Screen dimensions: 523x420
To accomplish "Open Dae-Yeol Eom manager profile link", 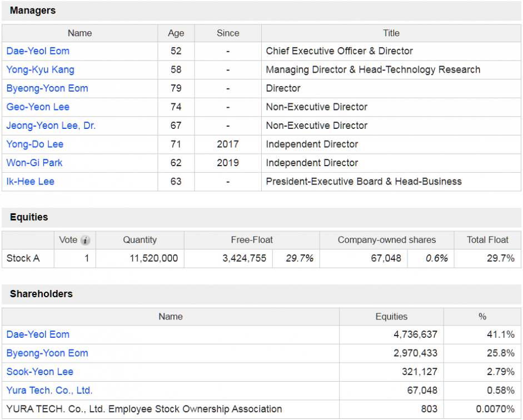I will pyautogui.click(x=38, y=51).
